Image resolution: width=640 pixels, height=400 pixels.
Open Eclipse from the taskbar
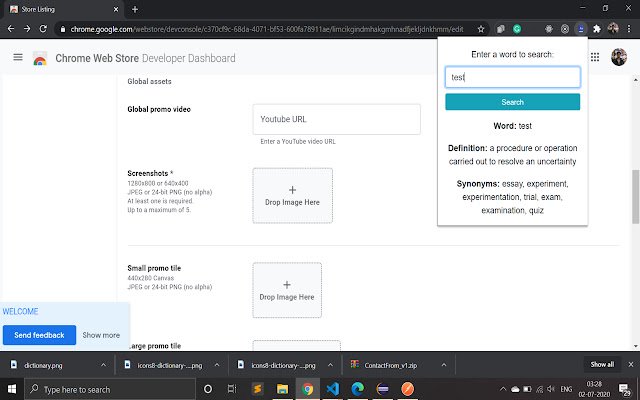click(x=382, y=389)
